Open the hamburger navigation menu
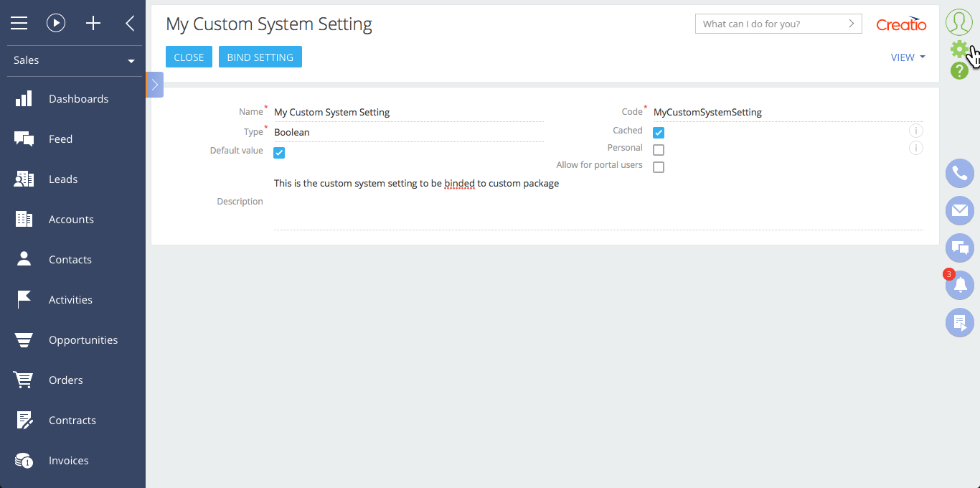This screenshot has height=488, width=980. coord(19,24)
